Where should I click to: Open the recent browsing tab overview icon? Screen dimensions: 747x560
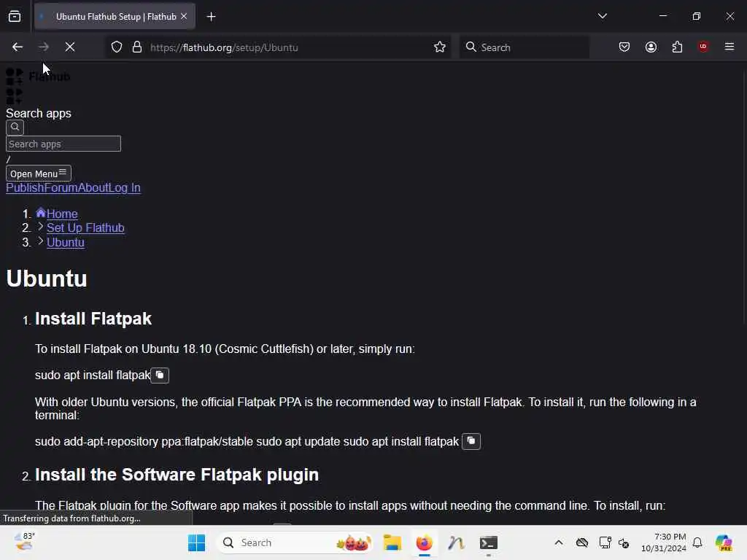coord(15,17)
